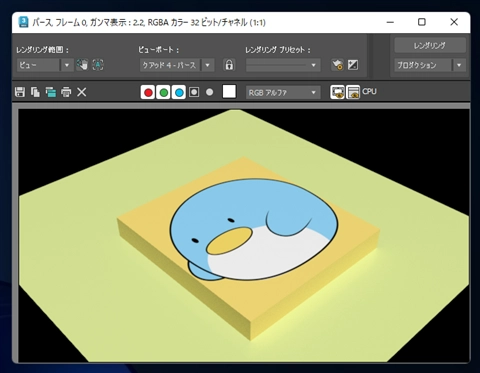Click the Auto Region Selected icon

coord(98,65)
